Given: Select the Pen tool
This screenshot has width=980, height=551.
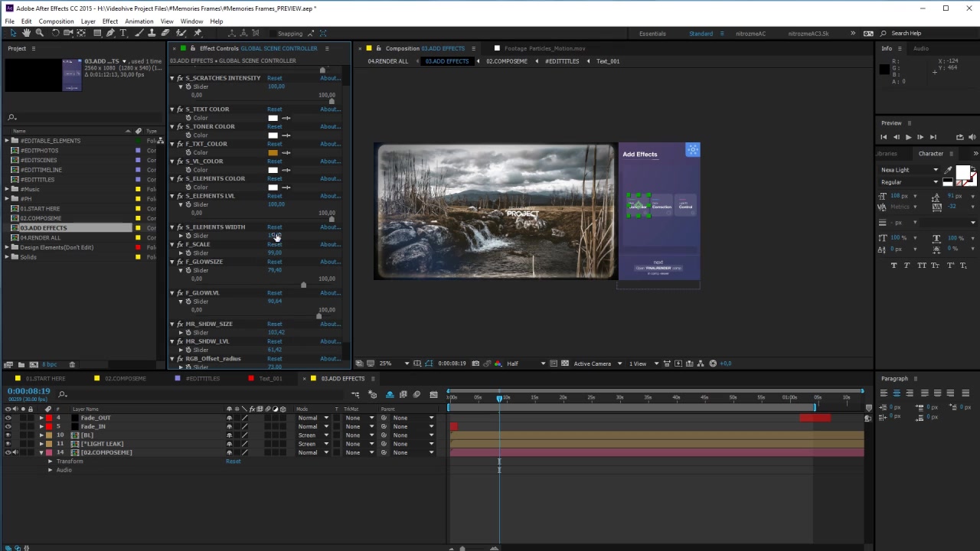Looking at the screenshot, I should point(110,33).
